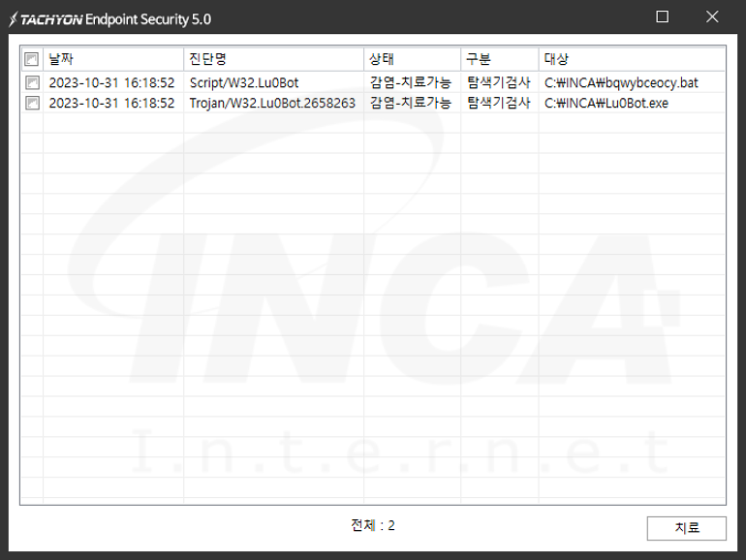This screenshot has width=746, height=560.
Task: Click the C:\INCA\Lu0Bot.exe target path
Action: pos(606,104)
